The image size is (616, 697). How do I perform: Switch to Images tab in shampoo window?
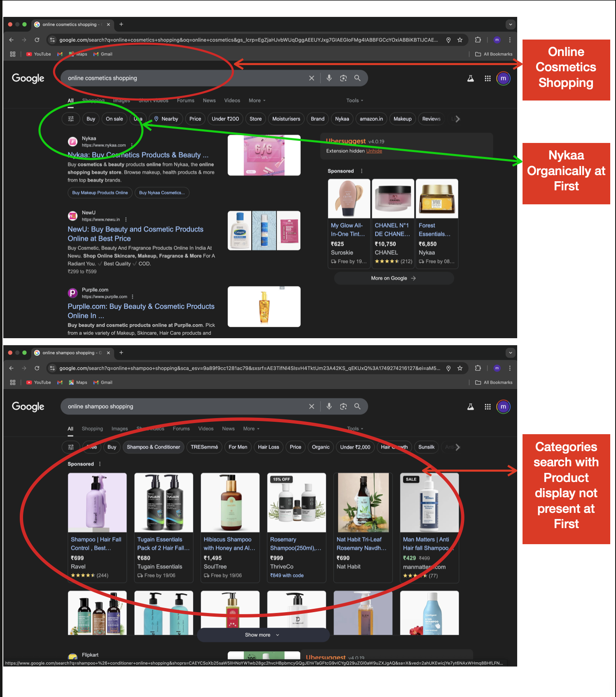point(120,429)
